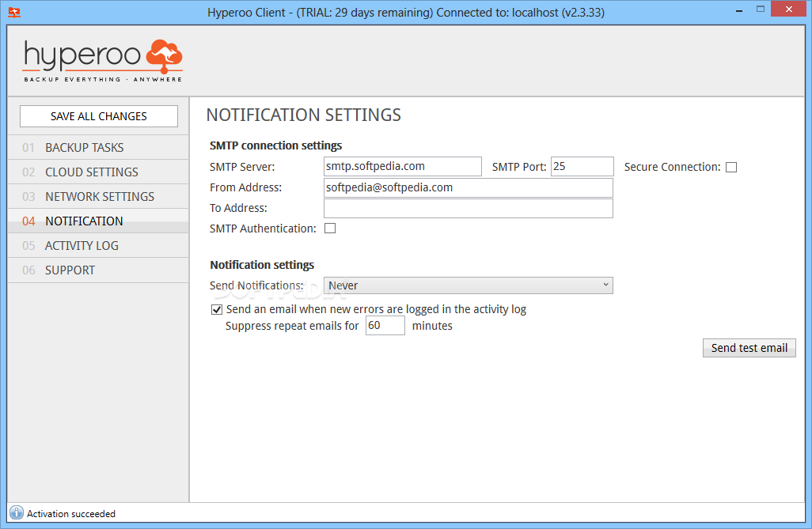
Task: Expand the Send Notifications dropdown
Action: click(x=469, y=285)
